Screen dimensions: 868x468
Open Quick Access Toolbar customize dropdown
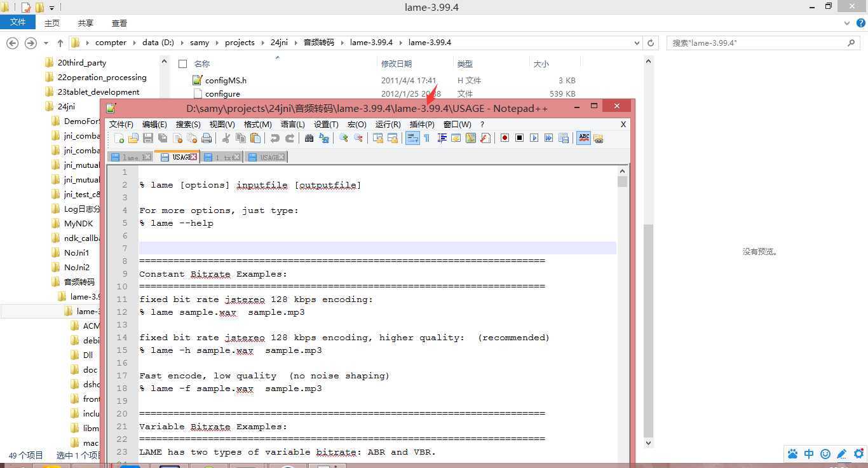click(x=52, y=8)
